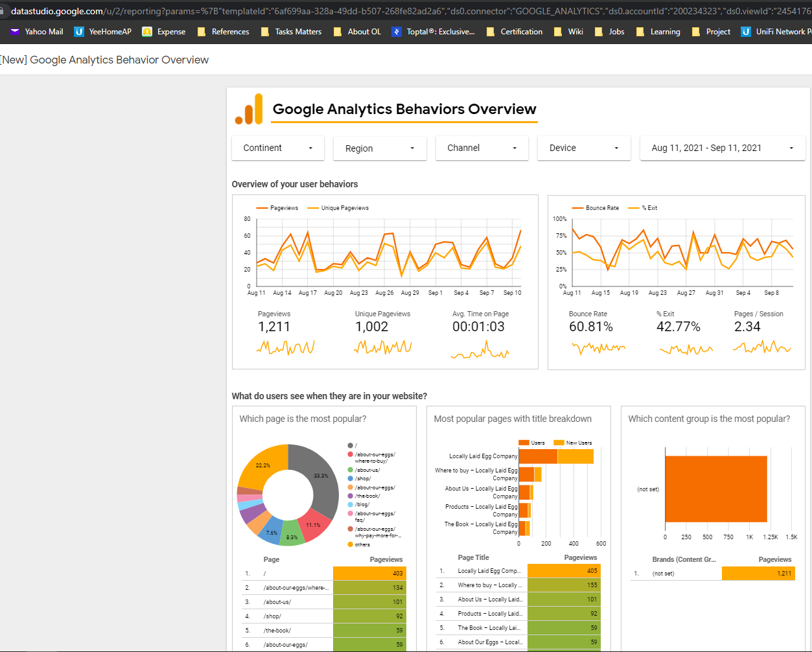The width and height of the screenshot is (812, 652).
Task: Select the 'Locally Laid Egg Comp...' row with 405 pageviews
Action: pyautogui.click(x=518, y=571)
